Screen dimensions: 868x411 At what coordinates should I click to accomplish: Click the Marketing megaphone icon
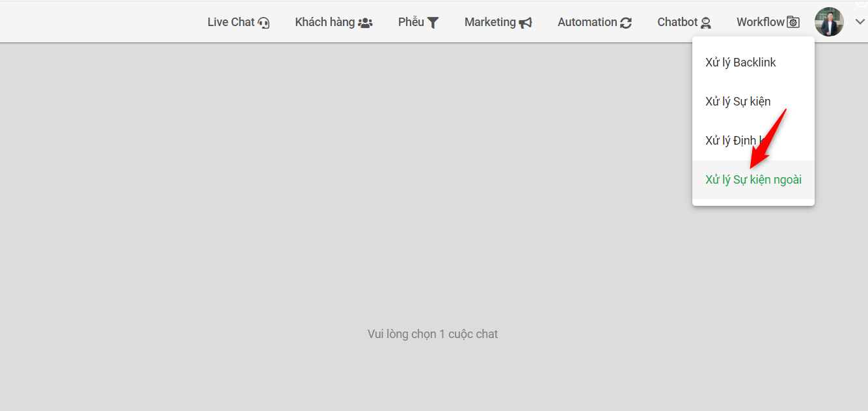pyautogui.click(x=526, y=23)
